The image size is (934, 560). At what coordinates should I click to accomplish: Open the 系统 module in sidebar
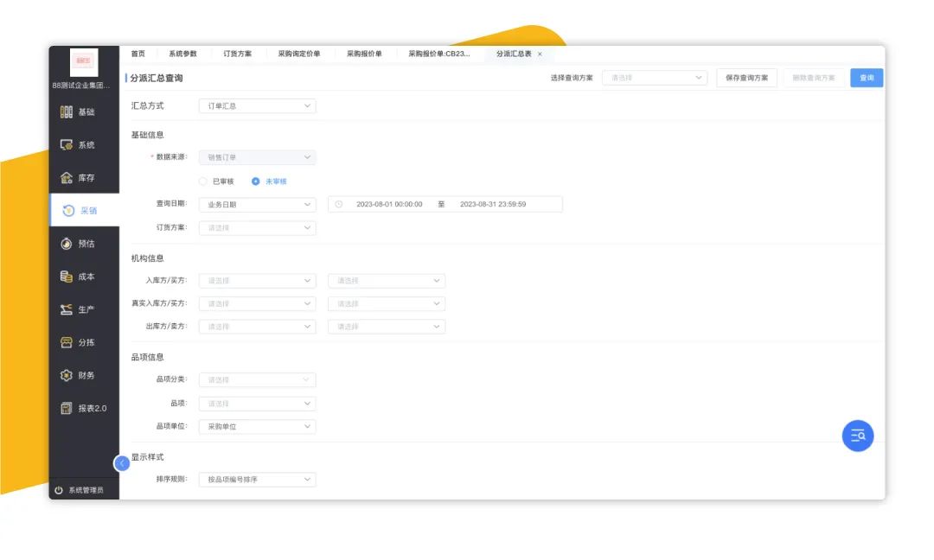(x=84, y=144)
